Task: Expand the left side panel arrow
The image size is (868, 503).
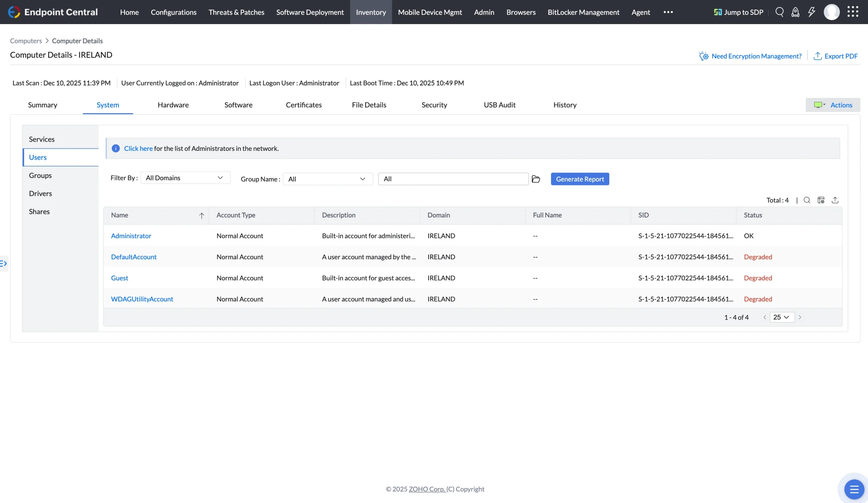Action: click(x=3, y=264)
